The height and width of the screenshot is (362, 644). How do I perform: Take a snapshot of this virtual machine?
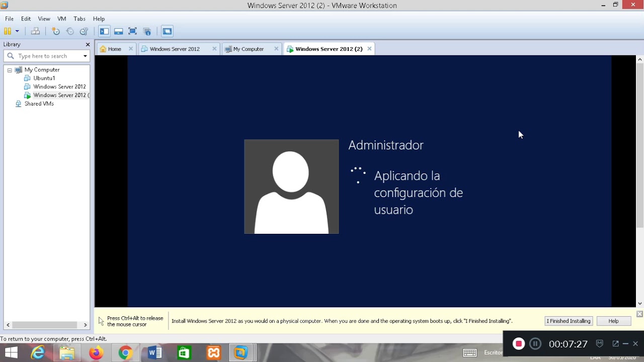point(56,31)
